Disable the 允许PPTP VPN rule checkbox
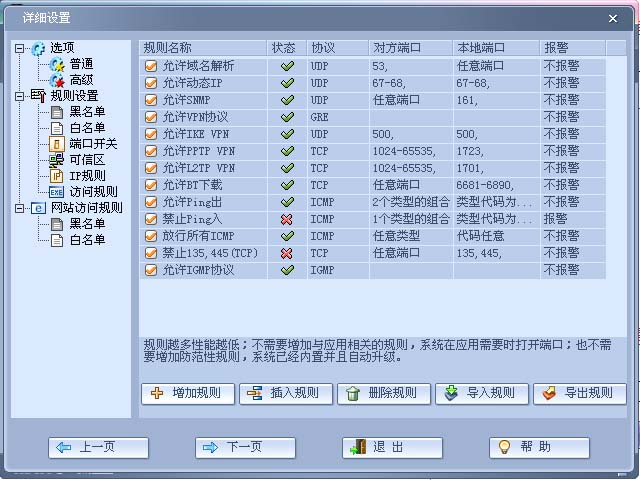The image size is (640, 480). (151, 151)
